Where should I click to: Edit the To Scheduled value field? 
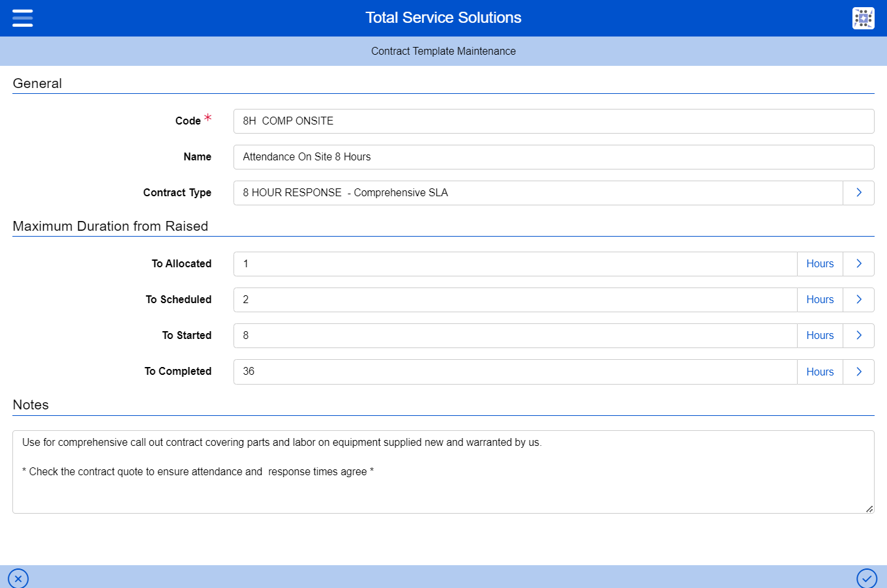click(x=515, y=300)
